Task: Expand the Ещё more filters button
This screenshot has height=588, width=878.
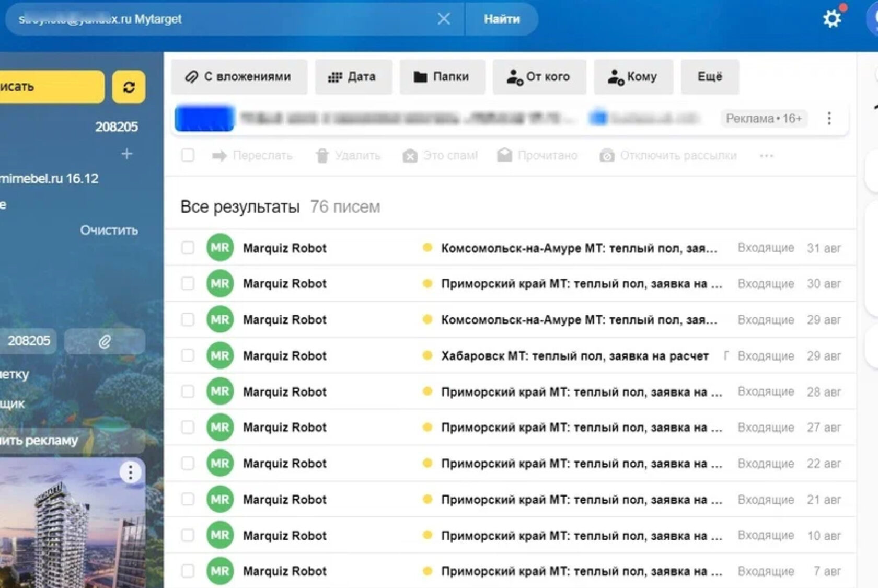Action: 710,77
